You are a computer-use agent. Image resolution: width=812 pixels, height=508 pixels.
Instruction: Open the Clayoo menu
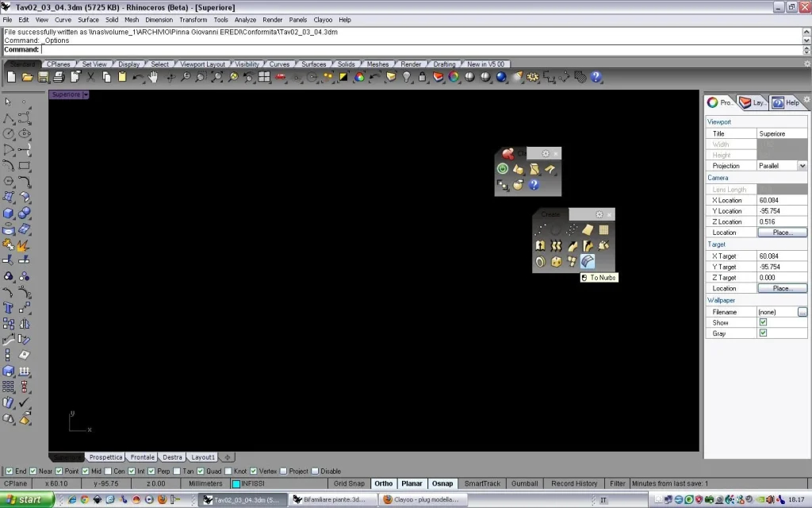pyautogui.click(x=323, y=19)
